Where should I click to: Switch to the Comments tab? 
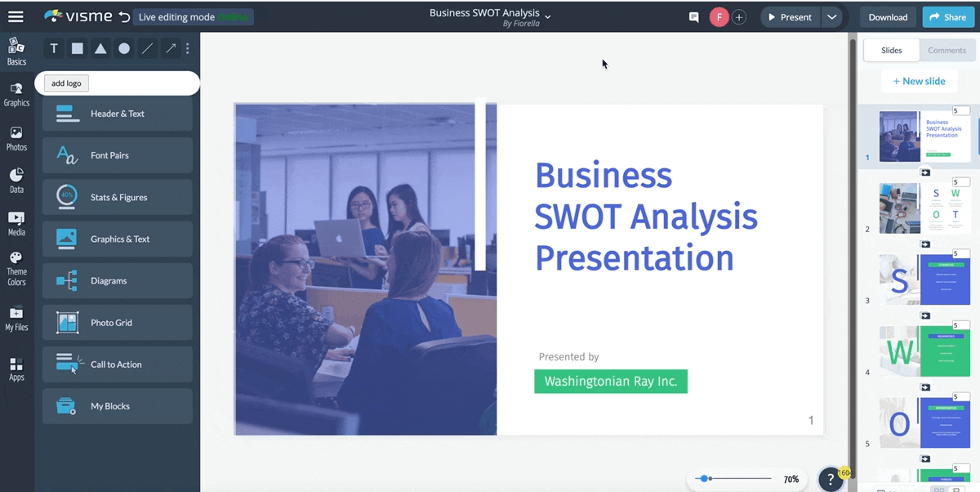(x=947, y=50)
